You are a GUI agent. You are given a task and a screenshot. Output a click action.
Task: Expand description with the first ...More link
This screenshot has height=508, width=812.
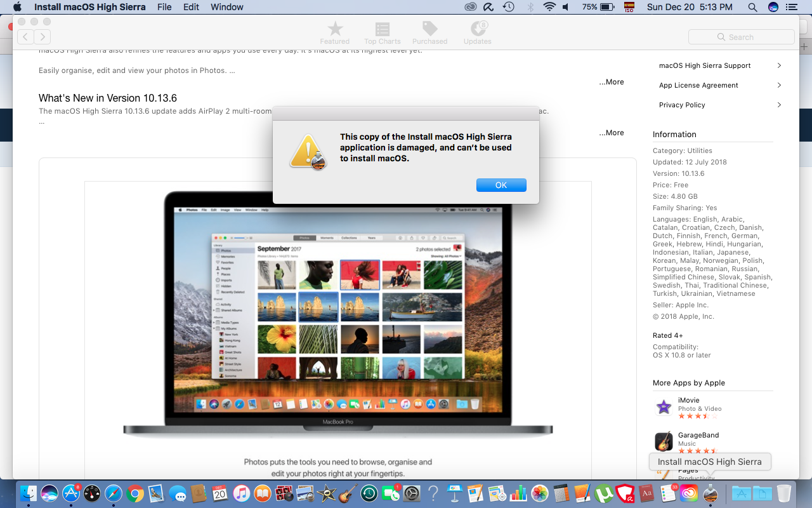pos(612,82)
